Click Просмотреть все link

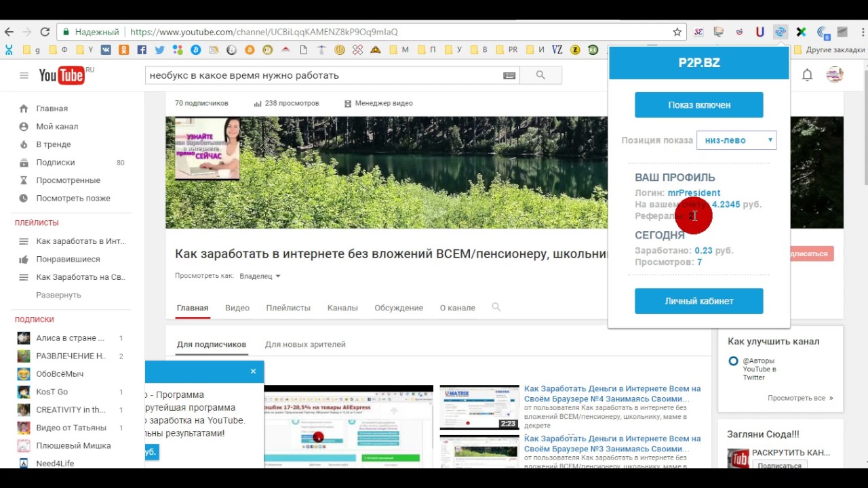click(800, 398)
